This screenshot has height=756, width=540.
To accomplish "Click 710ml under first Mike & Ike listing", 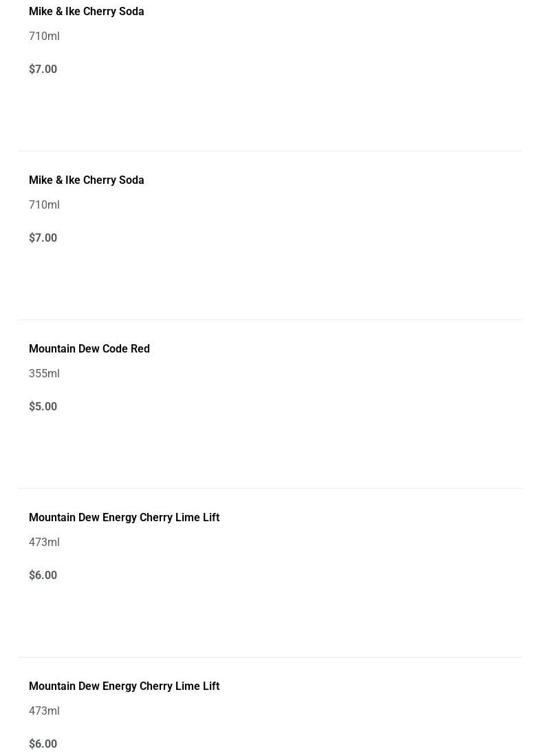I will pos(44,36).
